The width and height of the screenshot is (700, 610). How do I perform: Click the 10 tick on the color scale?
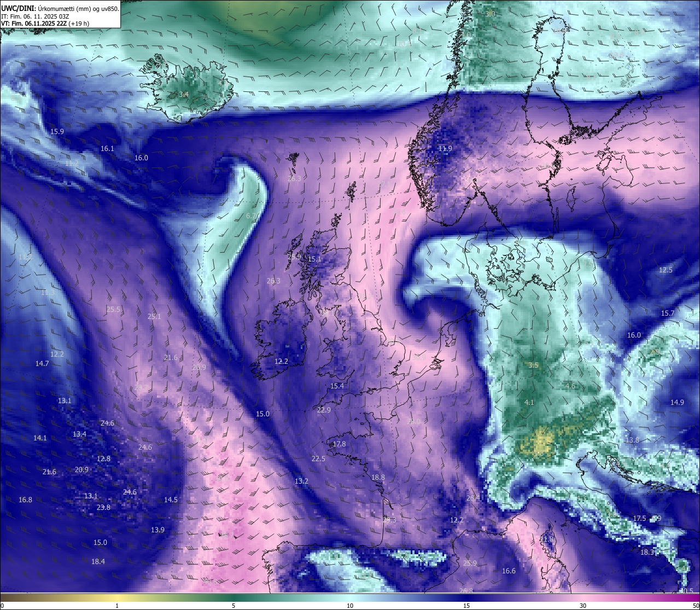(x=350, y=606)
